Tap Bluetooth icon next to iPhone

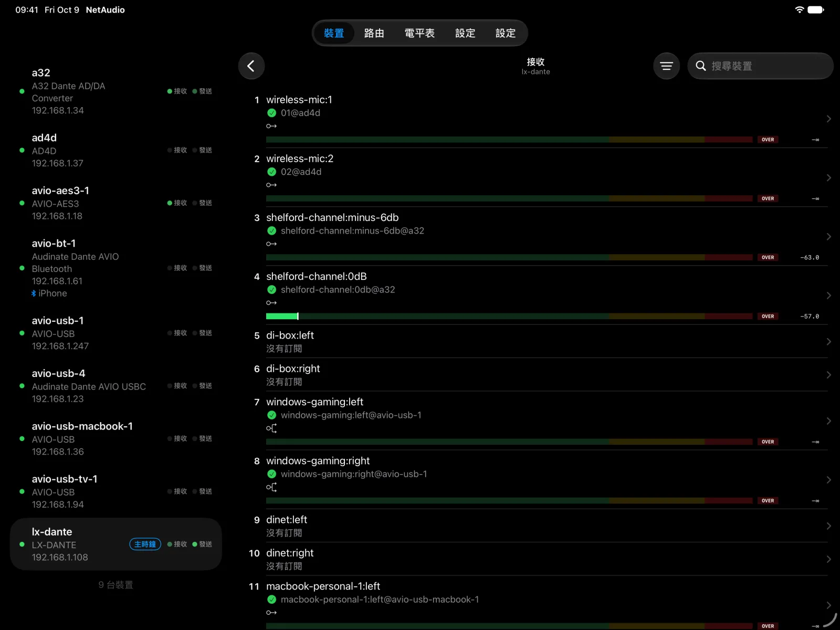(x=34, y=293)
